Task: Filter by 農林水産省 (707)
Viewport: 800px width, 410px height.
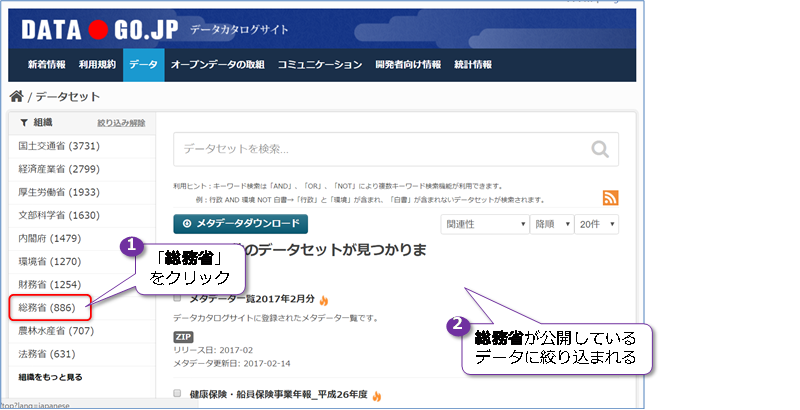Action: click(x=56, y=331)
